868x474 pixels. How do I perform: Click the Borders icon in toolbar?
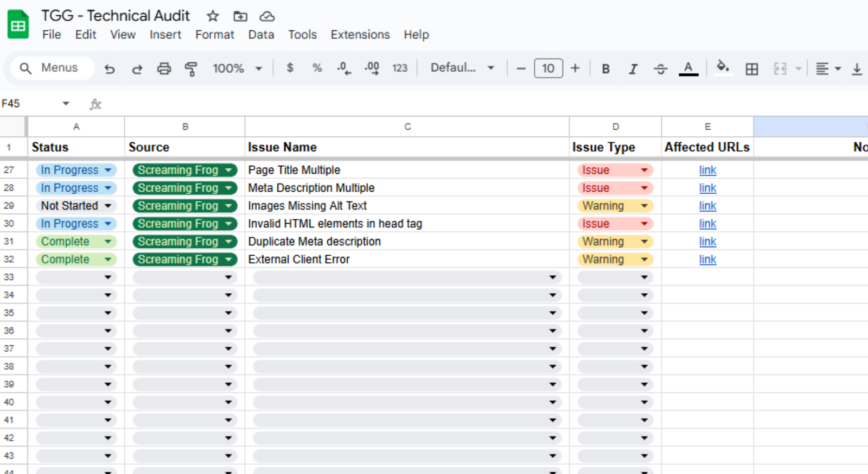point(751,68)
